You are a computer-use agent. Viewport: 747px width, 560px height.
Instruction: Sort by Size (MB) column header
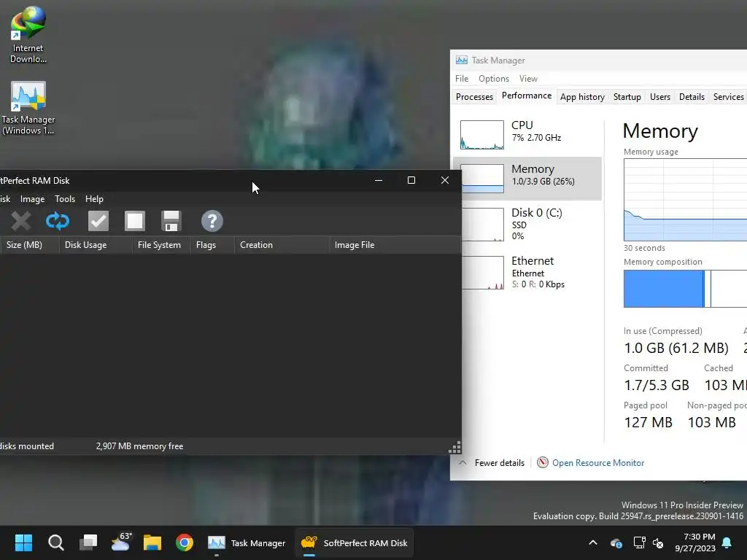(28, 245)
